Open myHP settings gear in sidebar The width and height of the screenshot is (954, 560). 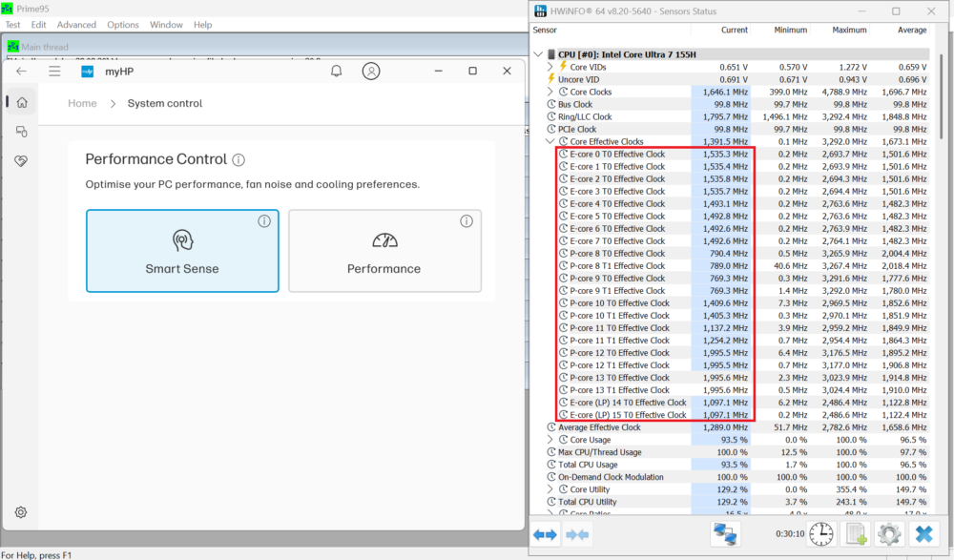(21, 512)
